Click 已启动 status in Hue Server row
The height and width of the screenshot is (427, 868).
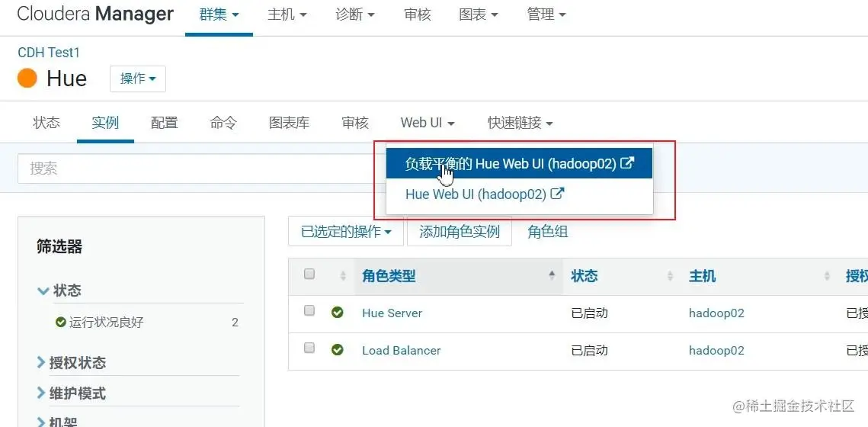(x=590, y=313)
